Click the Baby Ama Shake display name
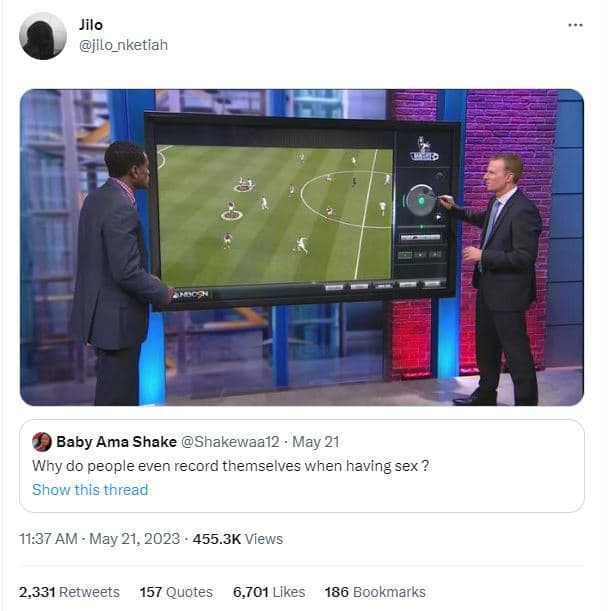 click(116, 442)
